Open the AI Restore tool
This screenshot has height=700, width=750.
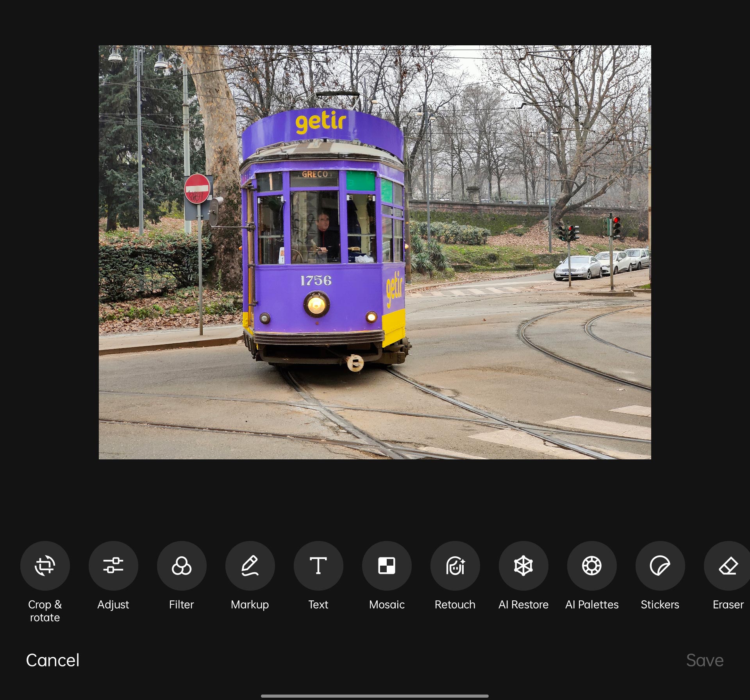coord(523,565)
